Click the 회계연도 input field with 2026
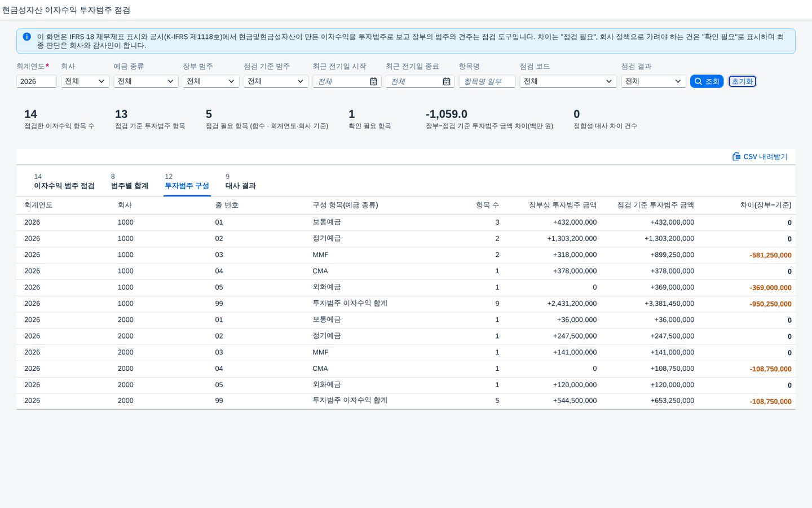The width and height of the screenshot is (812, 508). [36, 81]
